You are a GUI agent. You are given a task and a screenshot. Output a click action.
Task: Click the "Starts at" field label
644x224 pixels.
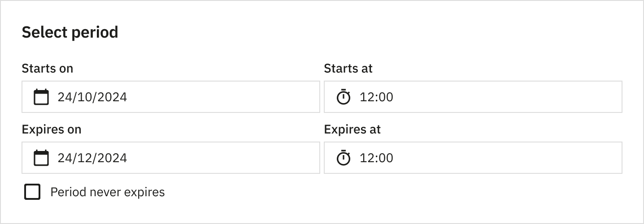tap(348, 69)
